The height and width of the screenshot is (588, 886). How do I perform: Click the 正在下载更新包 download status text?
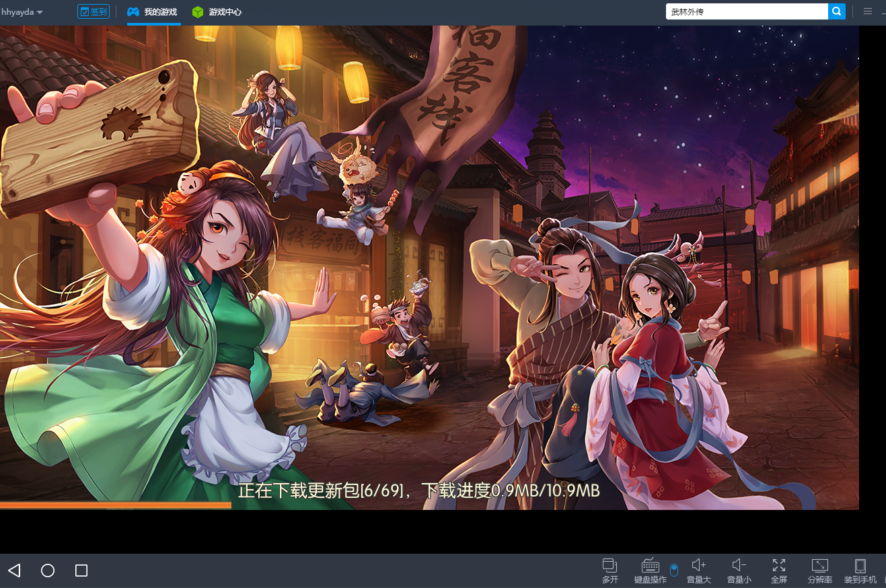418,490
